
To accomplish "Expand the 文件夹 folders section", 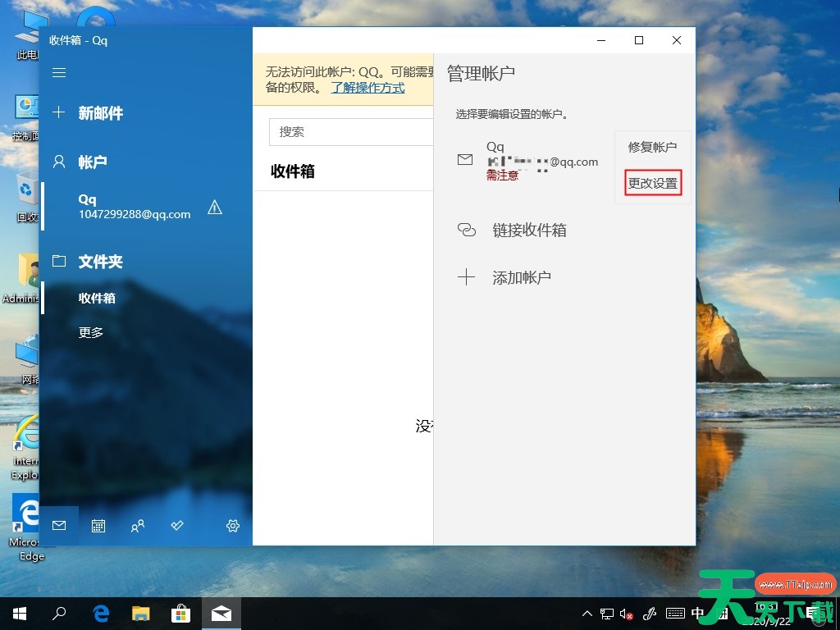I will click(x=100, y=262).
